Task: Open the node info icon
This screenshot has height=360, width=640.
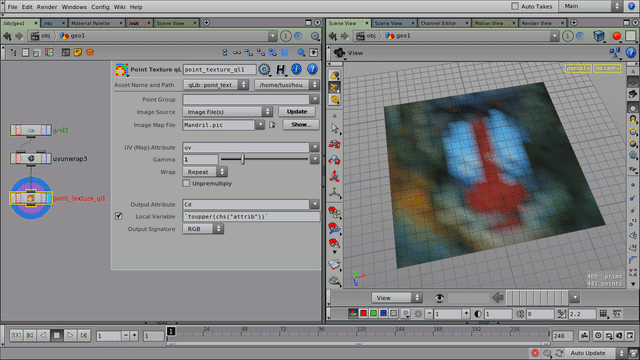Action: [296, 69]
